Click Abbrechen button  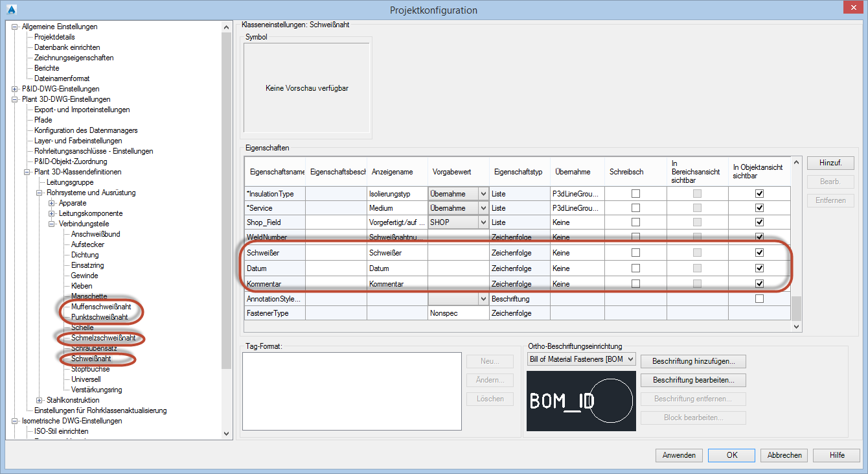point(784,455)
